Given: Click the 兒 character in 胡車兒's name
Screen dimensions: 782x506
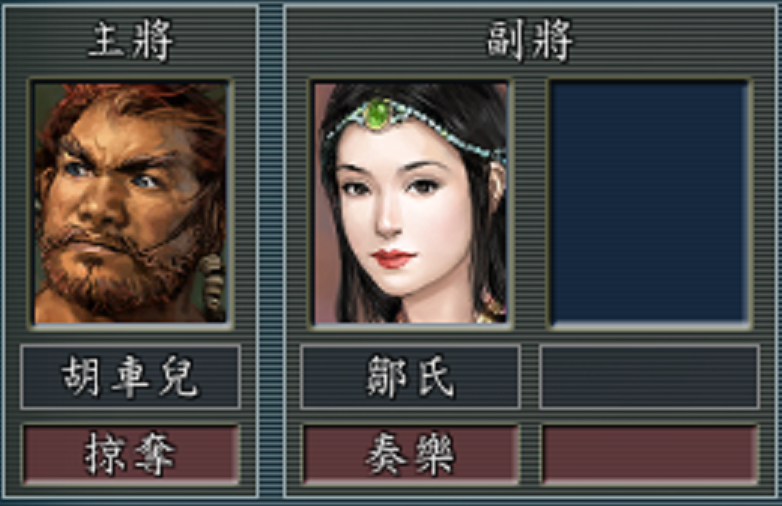Looking at the screenshot, I should pos(178,377).
